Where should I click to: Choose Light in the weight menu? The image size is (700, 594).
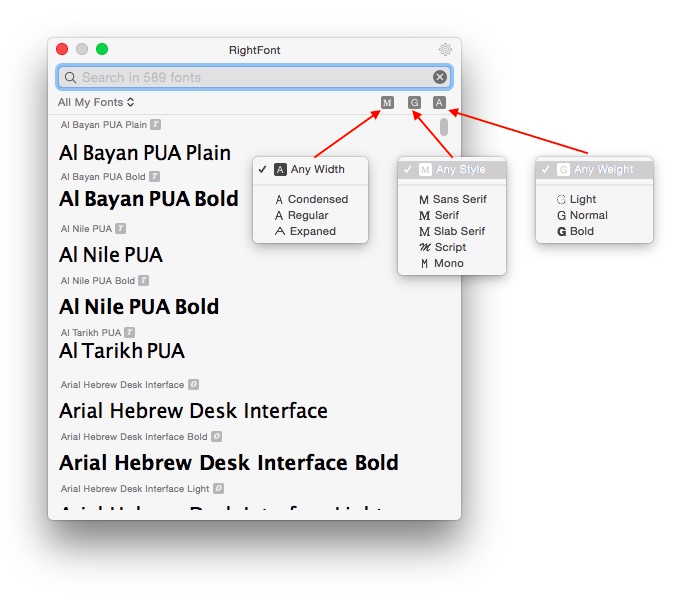coord(594,199)
